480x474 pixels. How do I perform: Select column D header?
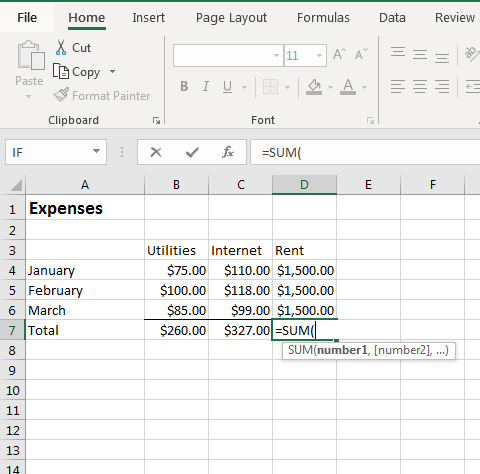[304, 185]
